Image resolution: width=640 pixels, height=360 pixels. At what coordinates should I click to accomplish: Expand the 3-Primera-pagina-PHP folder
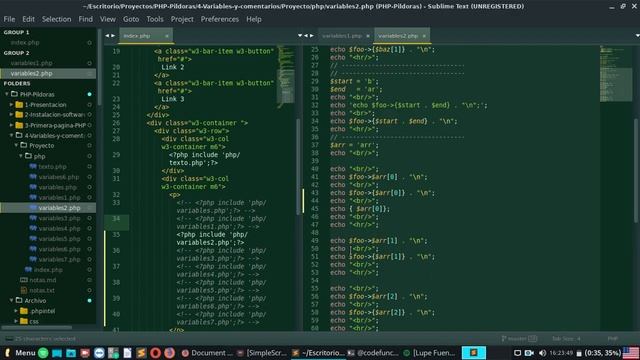tap(11, 125)
